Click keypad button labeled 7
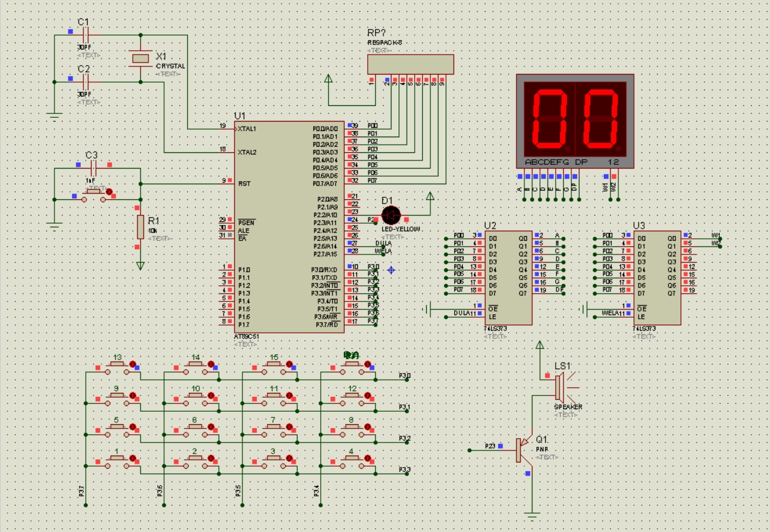770x532 pixels. click(274, 430)
